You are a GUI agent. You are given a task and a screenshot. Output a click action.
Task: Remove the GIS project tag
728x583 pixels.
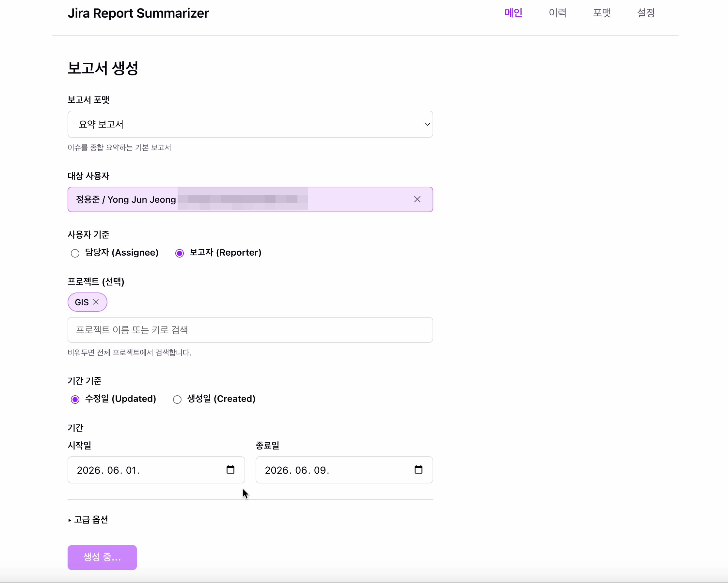(96, 302)
